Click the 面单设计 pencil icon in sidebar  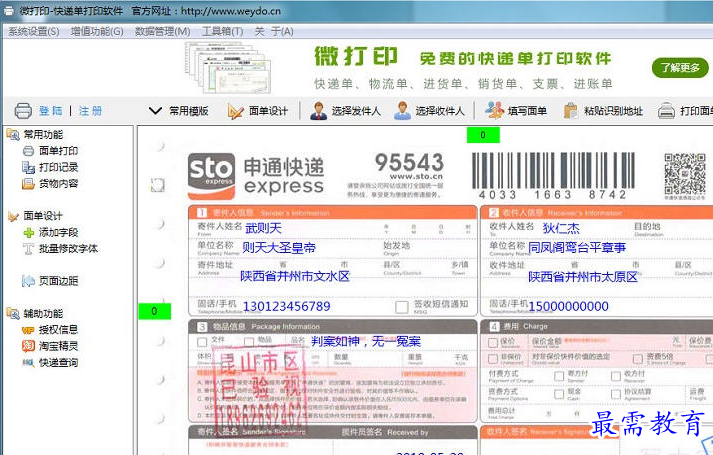tap(13, 216)
